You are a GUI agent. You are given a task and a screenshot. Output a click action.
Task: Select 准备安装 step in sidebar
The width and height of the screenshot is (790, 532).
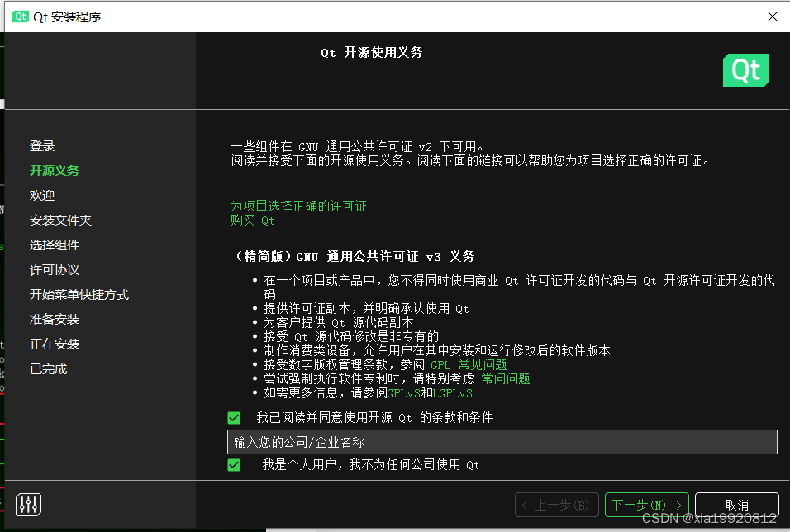55,319
